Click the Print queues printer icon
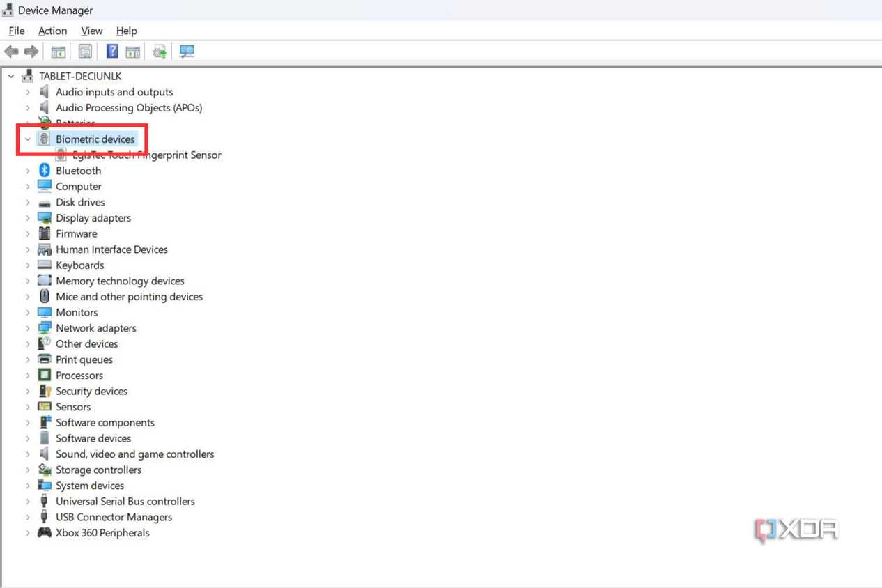The height and width of the screenshot is (588, 882). (45, 359)
